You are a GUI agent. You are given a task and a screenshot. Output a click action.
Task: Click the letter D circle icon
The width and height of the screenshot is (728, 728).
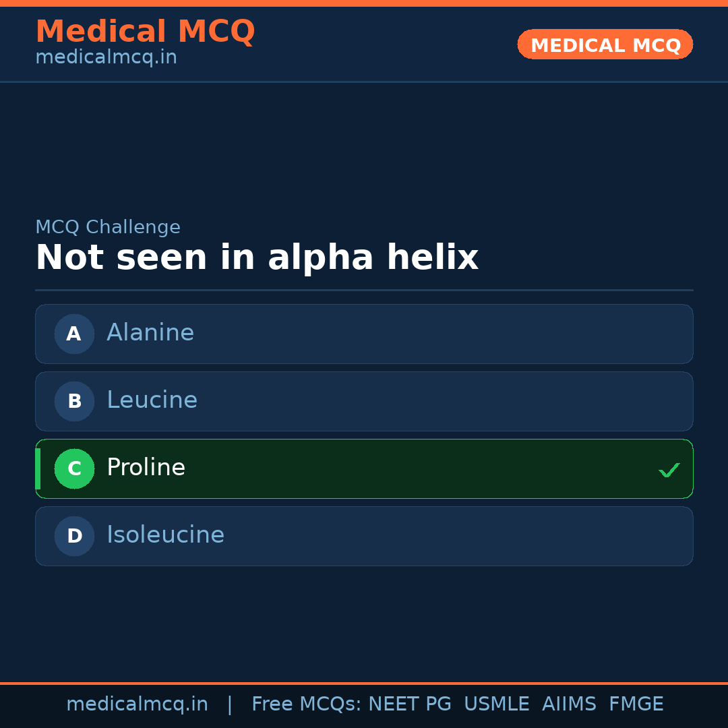tap(74, 536)
